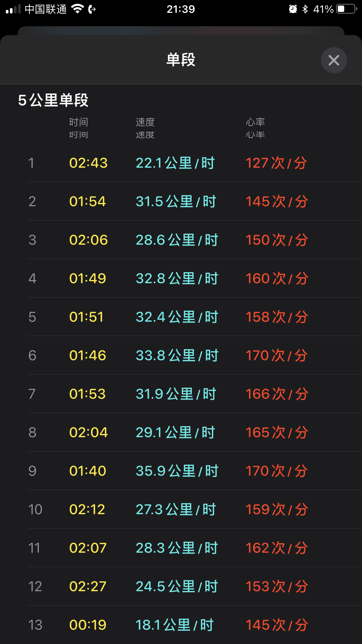The height and width of the screenshot is (644, 362).
Task: Select the 5公里单段 section heading
Action: coord(53,100)
